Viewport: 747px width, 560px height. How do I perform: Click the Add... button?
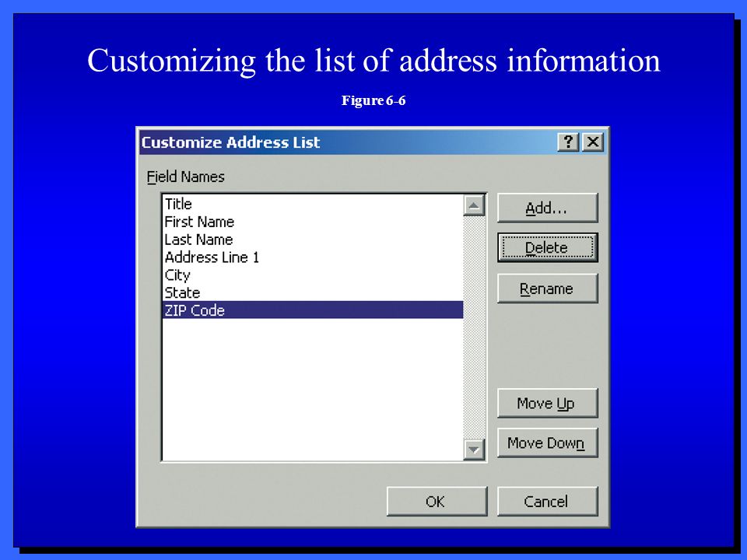(547, 208)
